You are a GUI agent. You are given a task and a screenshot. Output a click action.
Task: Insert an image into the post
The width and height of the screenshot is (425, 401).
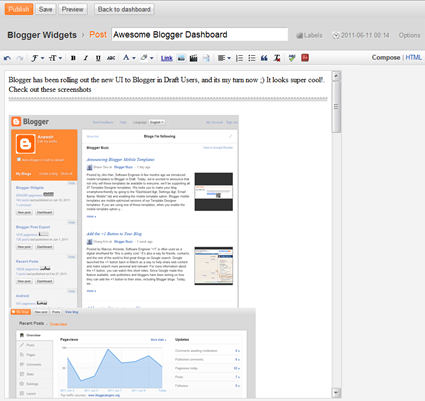181,58
